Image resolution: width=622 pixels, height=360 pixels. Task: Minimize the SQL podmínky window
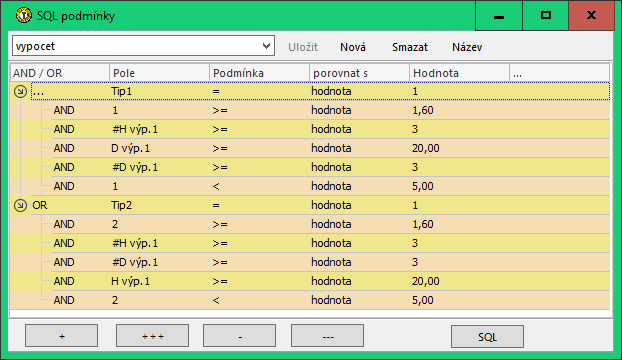click(x=499, y=16)
